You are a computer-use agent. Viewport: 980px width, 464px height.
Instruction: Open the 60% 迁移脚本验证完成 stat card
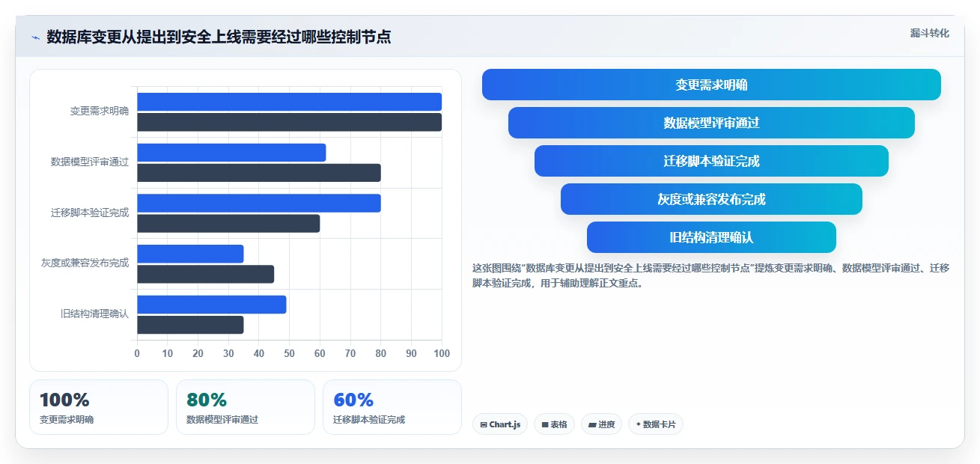click(x=392, y=407)
